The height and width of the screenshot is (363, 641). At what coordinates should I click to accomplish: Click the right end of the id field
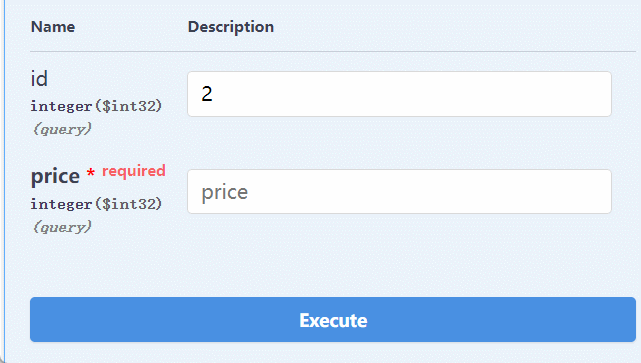(x=603, y=94)
